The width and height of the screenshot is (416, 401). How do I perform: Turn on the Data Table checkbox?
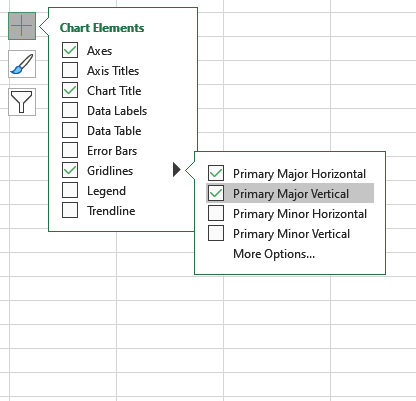(x=70, y=130)
